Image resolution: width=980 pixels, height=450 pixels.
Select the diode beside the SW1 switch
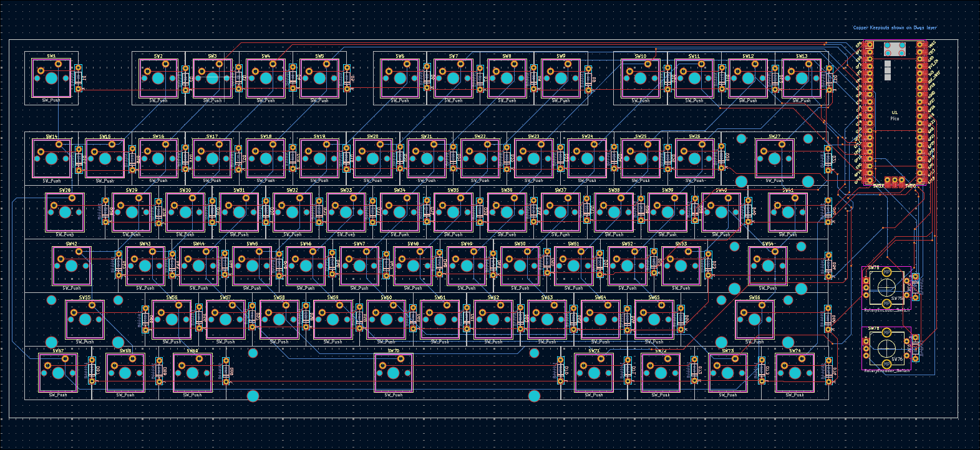79,78
